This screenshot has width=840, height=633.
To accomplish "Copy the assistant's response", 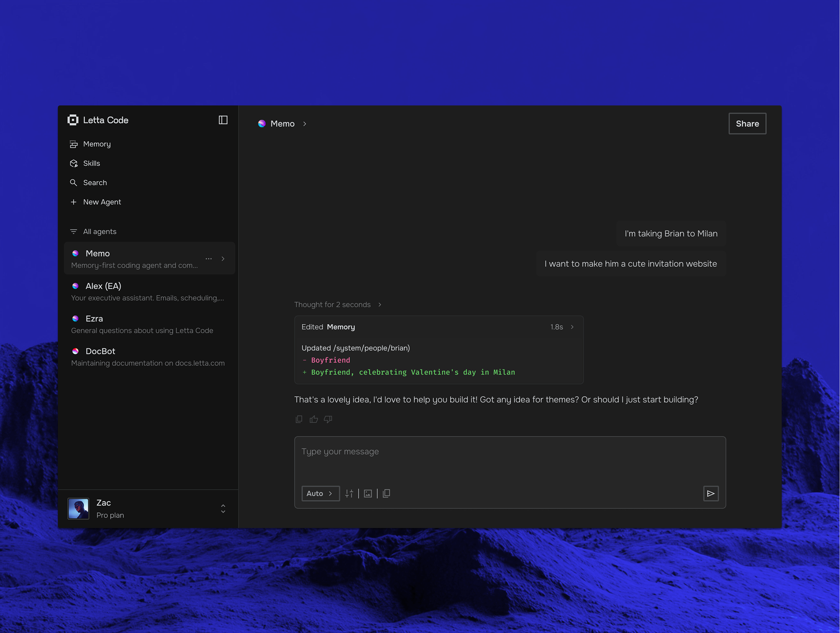I will click(x=299, y=419).
